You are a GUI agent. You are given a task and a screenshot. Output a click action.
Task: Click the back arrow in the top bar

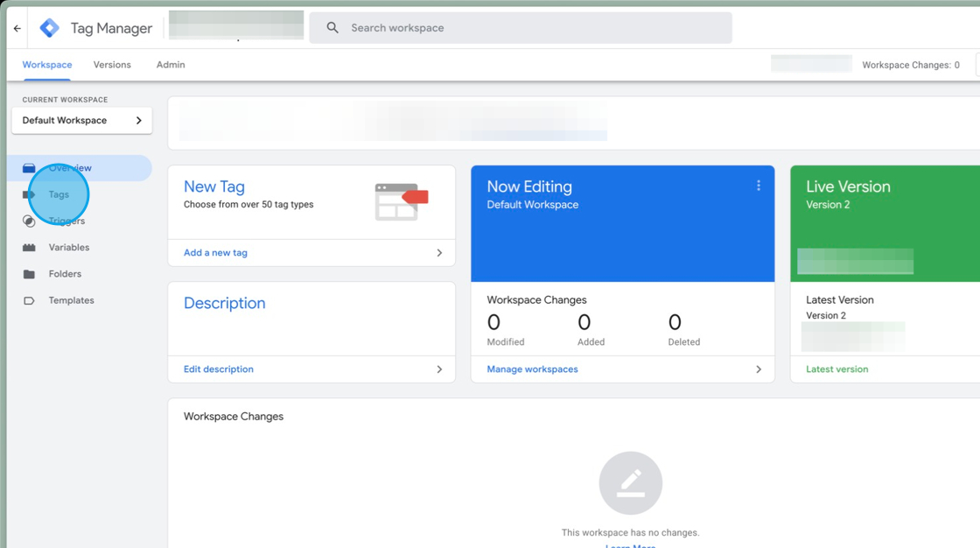16,27
